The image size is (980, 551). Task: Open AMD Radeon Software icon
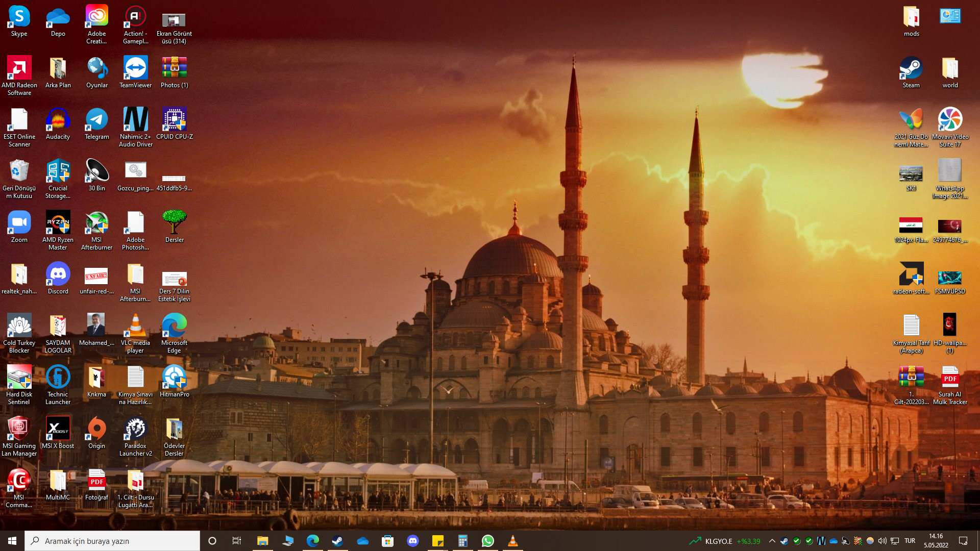coord(19,76)
